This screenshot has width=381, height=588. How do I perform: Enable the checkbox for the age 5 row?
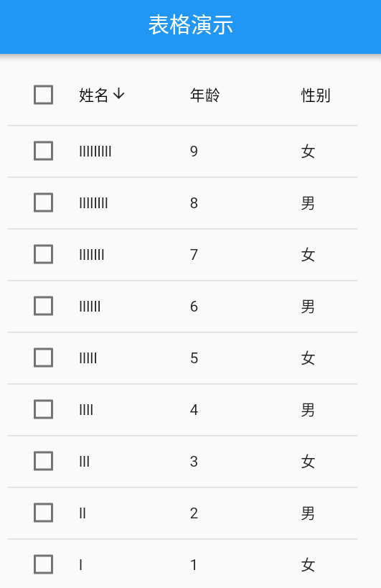point(44,358)
